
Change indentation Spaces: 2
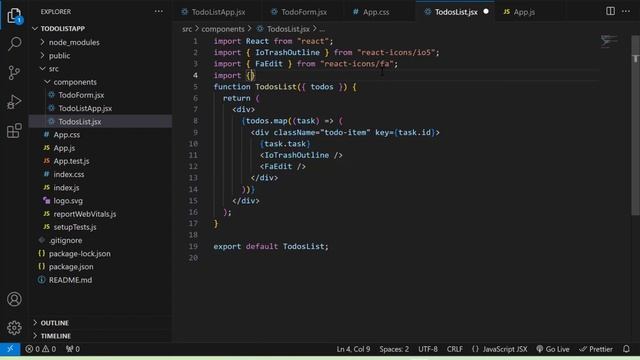[394, 349]
